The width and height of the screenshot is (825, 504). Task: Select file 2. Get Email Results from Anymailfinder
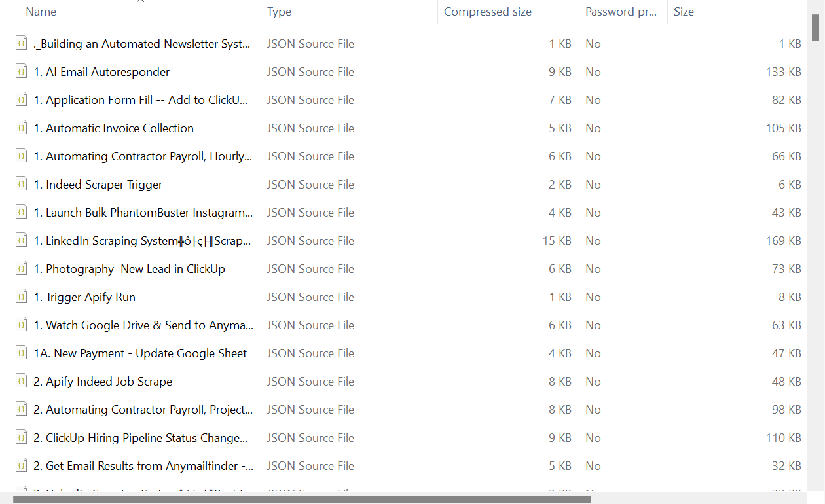[x=143, y=466]
